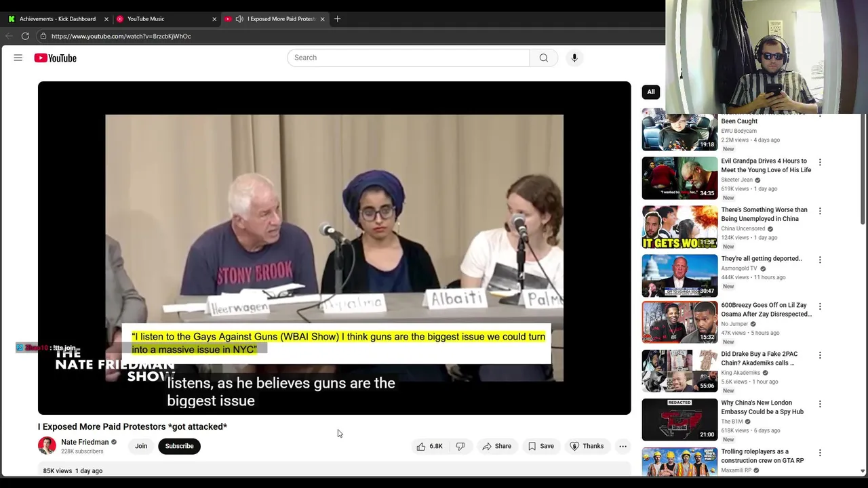Open China's New London Embassy thumbnail

click(679, 420)
